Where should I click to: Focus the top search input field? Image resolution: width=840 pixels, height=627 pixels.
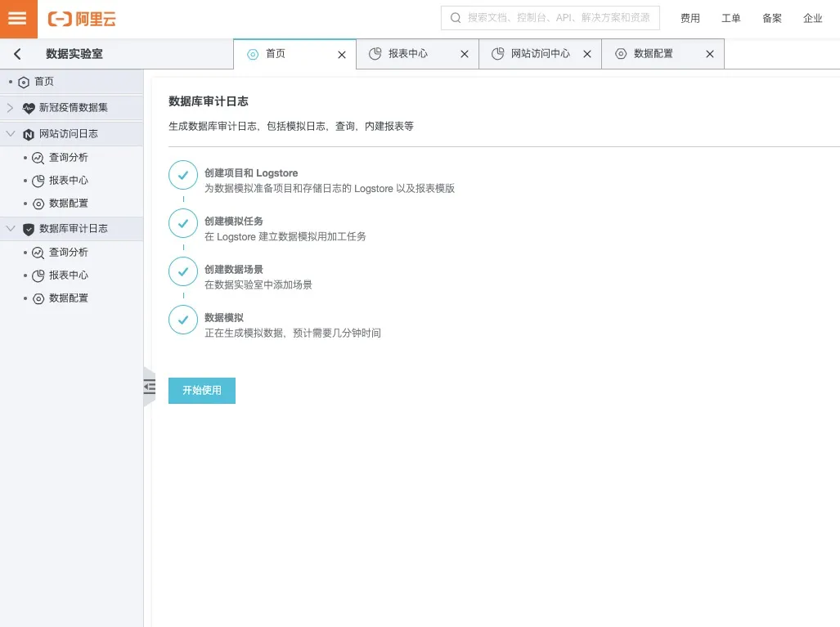[550, 18]
